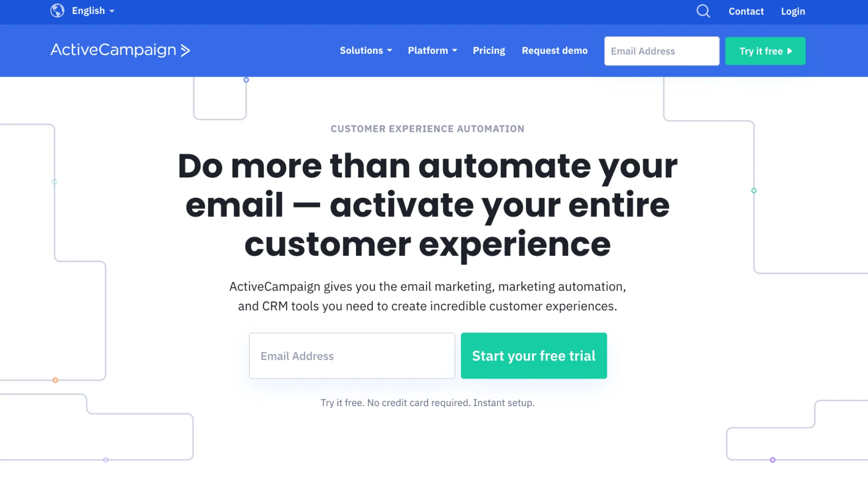Viewport: 868px width, 489px height.
Task: Expand the Platform dropdown menu
Action: 432,50
